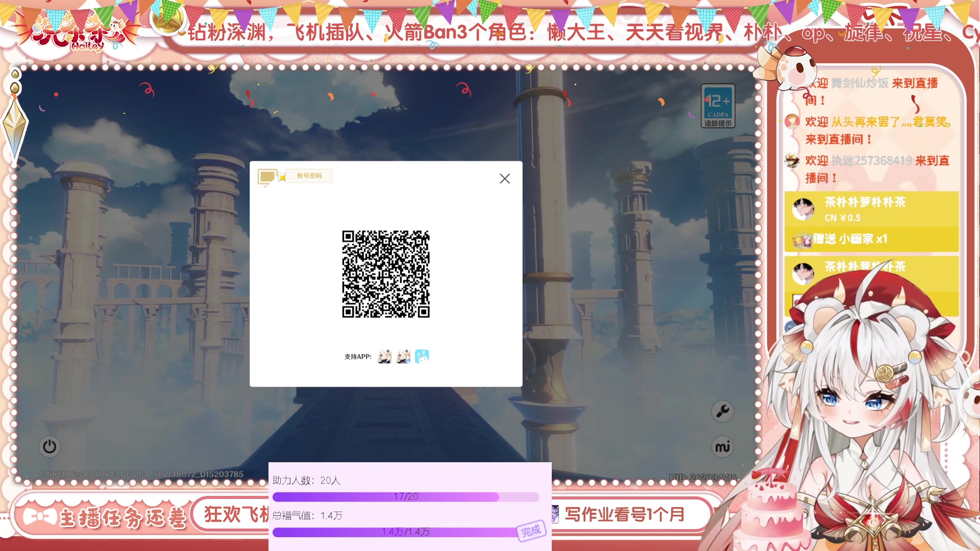Image resolution: width=980 pixels, height=551 pixels.
Task: Click the first Genshin app icon after 支持APP
Action: point(384,356)
